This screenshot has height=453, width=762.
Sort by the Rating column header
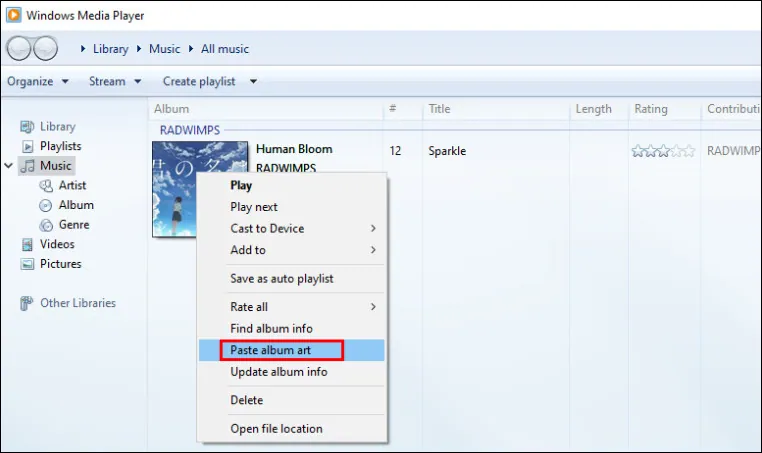click(664, 109)
